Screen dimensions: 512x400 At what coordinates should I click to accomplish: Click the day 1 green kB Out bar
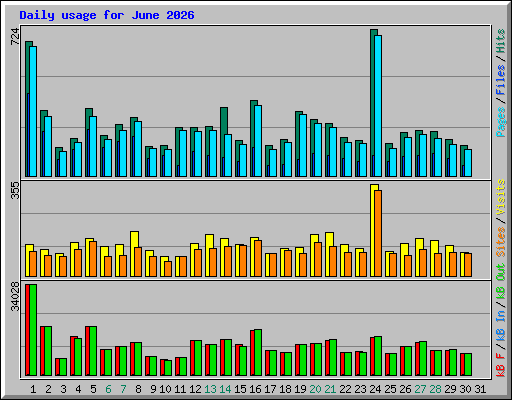click(33, 330)
